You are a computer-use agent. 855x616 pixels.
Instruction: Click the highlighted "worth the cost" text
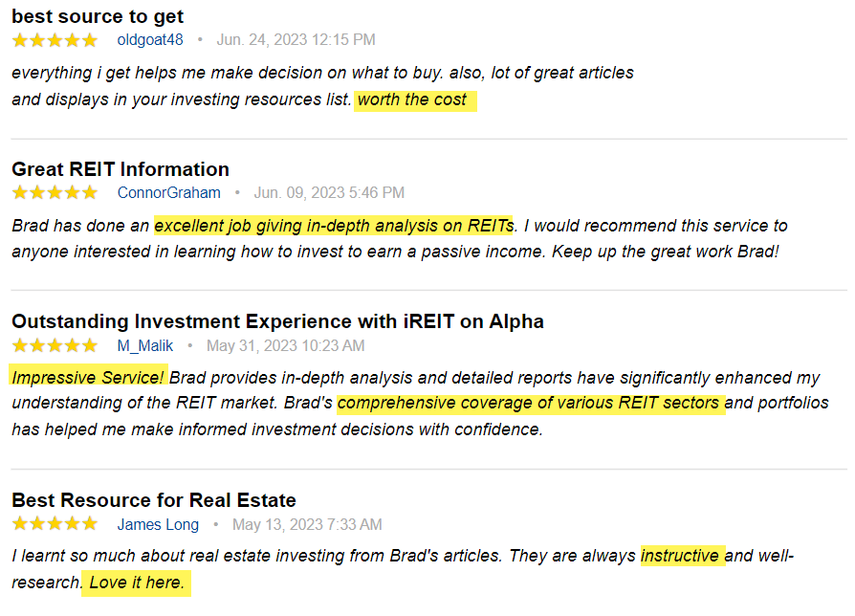tap(413, 100)
